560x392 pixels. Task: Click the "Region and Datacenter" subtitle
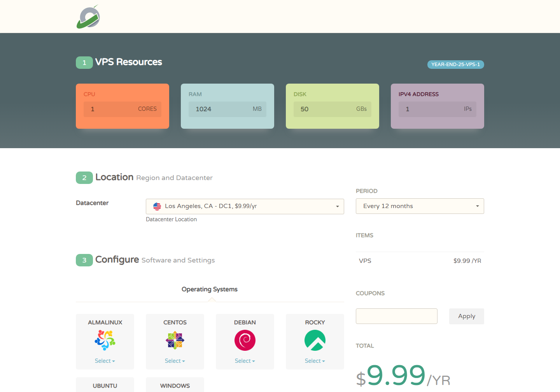174,178
